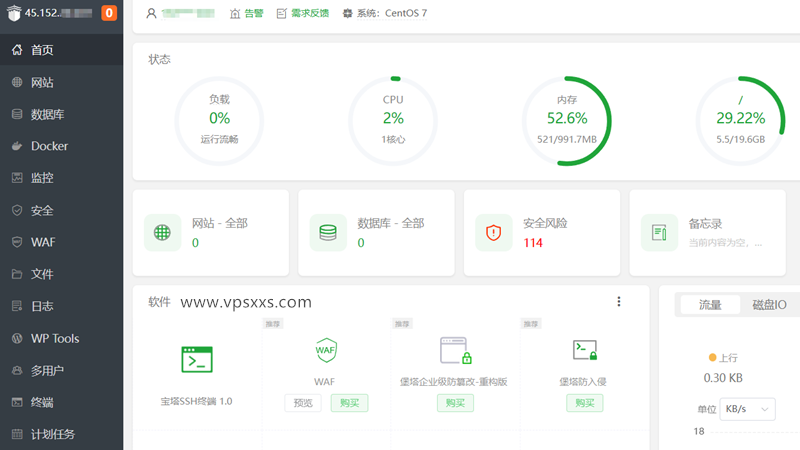This screenshot has height=450, width=800.
Task: Click the orange notification badge showing 0
Action: [109, 13]
